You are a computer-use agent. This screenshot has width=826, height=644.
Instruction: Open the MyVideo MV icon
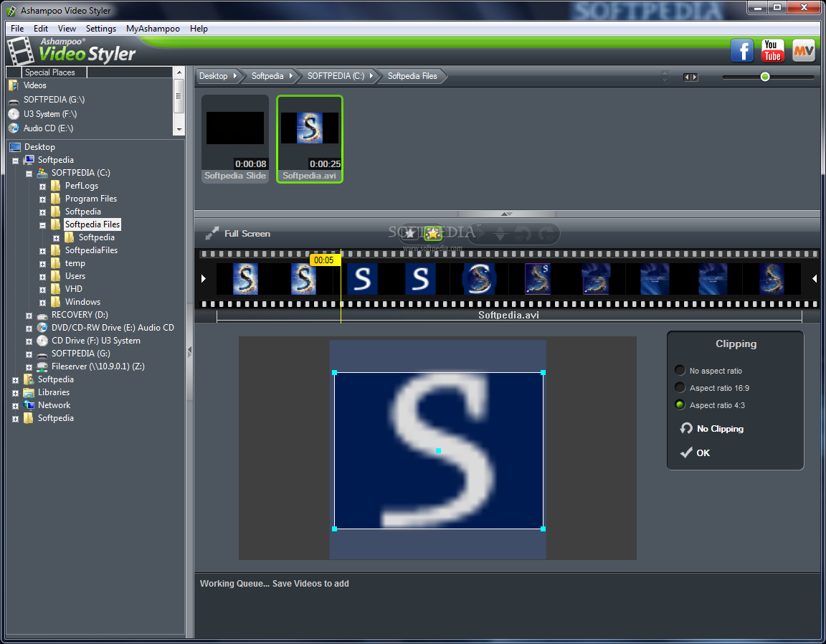(803, 51)
